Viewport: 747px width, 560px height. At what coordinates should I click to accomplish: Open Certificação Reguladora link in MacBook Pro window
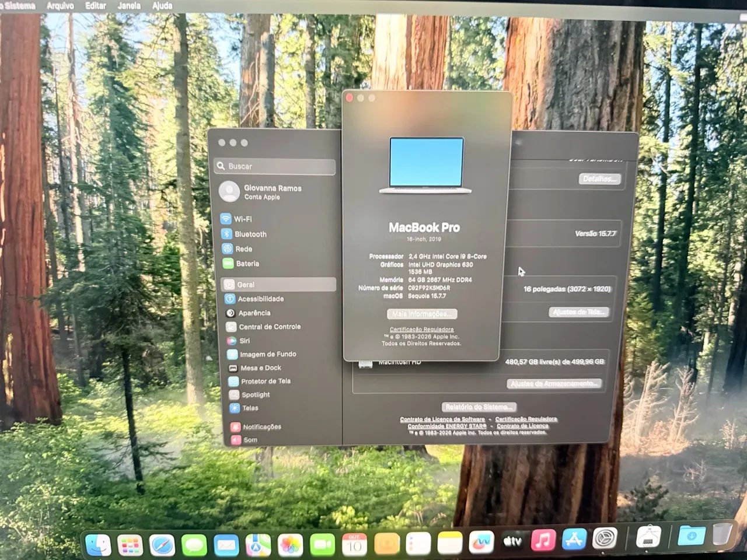422,330
